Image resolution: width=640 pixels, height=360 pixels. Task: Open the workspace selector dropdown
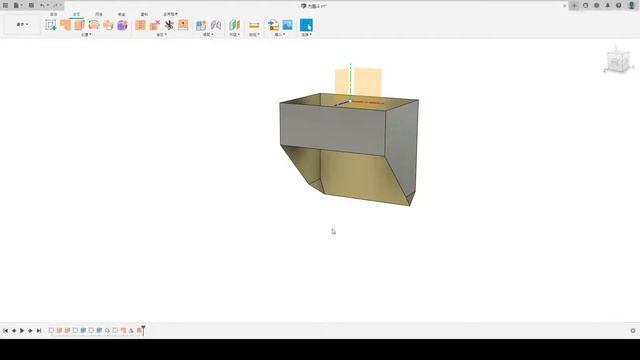(22, 24)
